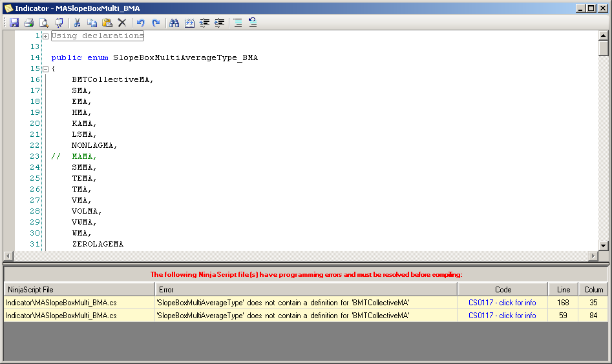Click the collapsed Using declarations text box
This screenshot has height=364, width=612.
[98, 36]
